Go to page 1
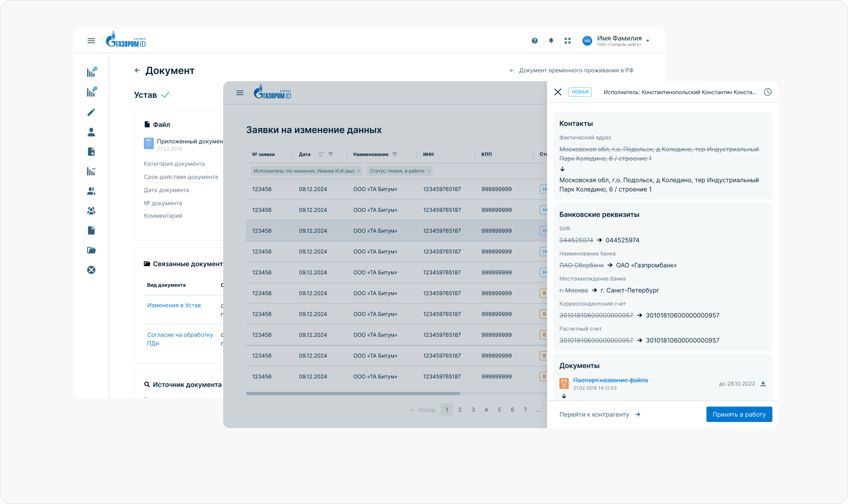This screenshot has width=848, height=504. pos(447,409)
